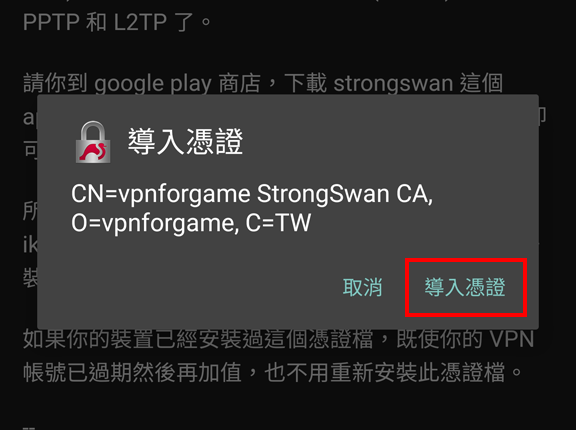This screenshot has height=430, width=576.
Task: Select the CN=vpnforgame StrongSwan CA line
Action: click(252, 194)
